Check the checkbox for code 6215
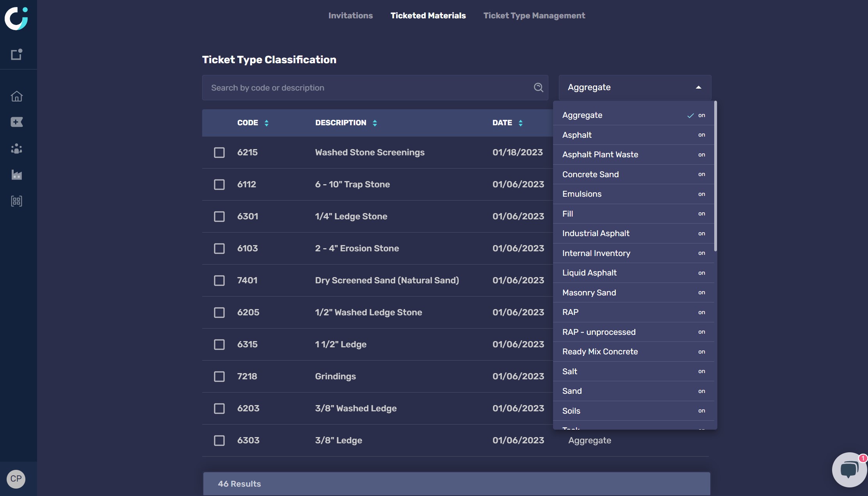This screenshot has width=868, height=496. (x=219, y=153)
